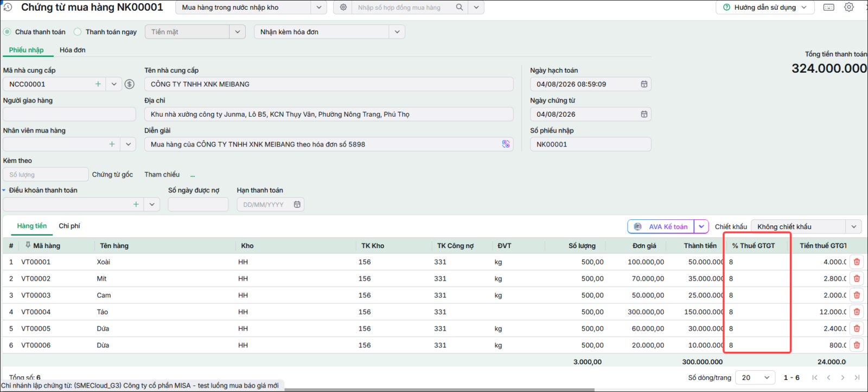Switch to the Hóa đơn tab
Image resolution: width=868 pixels, height=392 pixels.
pos(73,50)
